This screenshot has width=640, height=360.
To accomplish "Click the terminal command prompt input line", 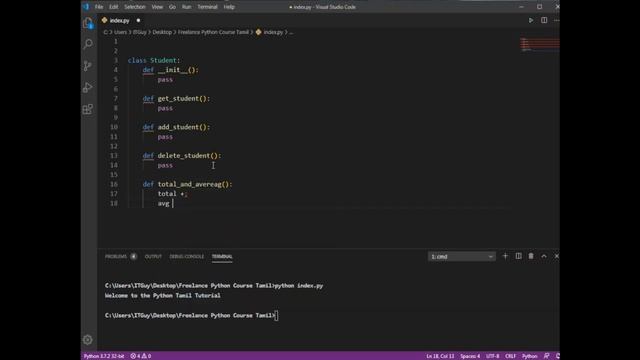I will (191, 316).
